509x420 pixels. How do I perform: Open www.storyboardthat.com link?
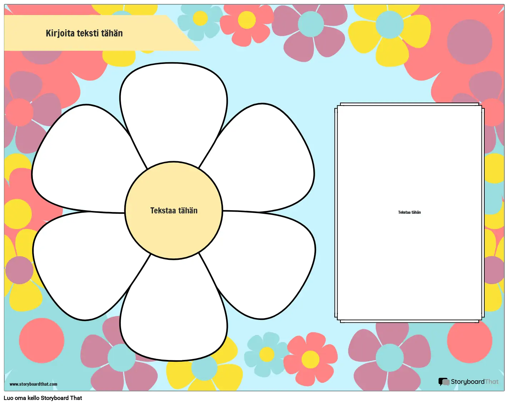click(33, 384)
